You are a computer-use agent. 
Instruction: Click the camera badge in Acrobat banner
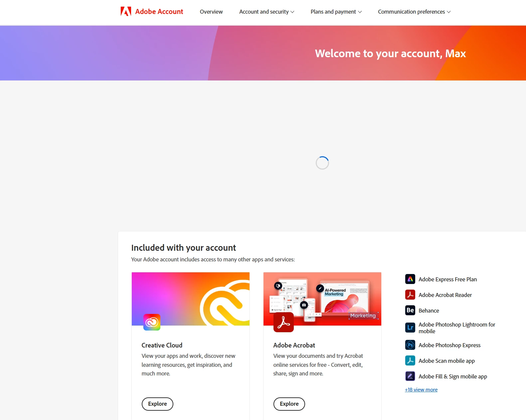(304, 305)
